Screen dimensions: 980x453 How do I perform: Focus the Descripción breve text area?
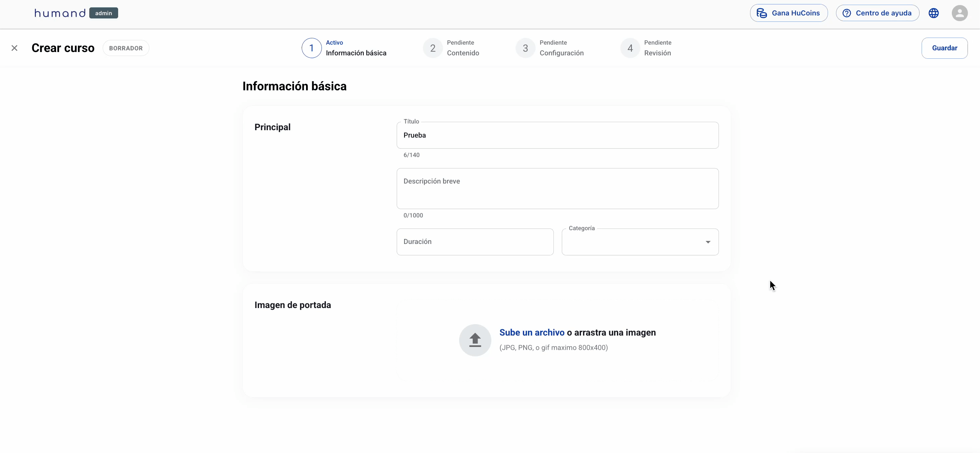(557, 189)
